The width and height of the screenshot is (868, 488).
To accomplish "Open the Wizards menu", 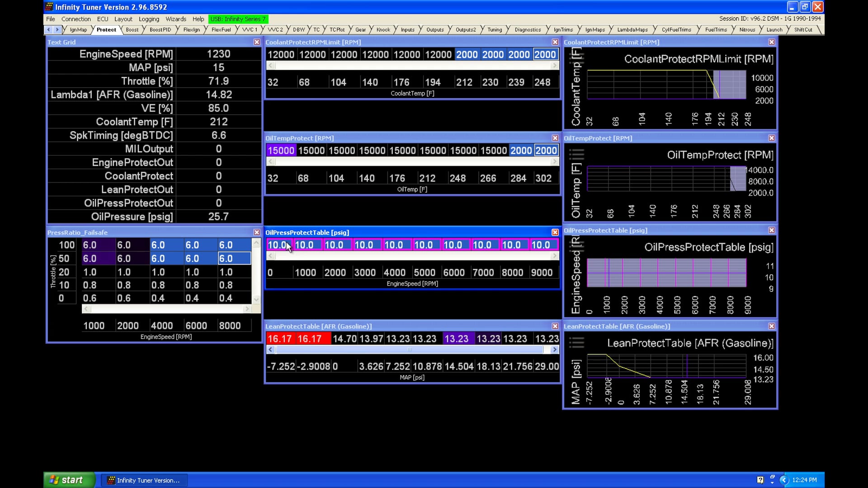I will (x=175, y=19).
